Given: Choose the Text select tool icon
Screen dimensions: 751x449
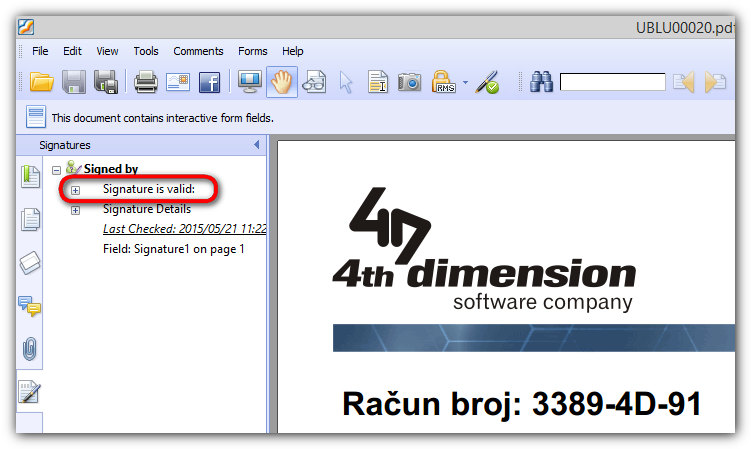Looking at the screenshot, I should coord(378,82).
